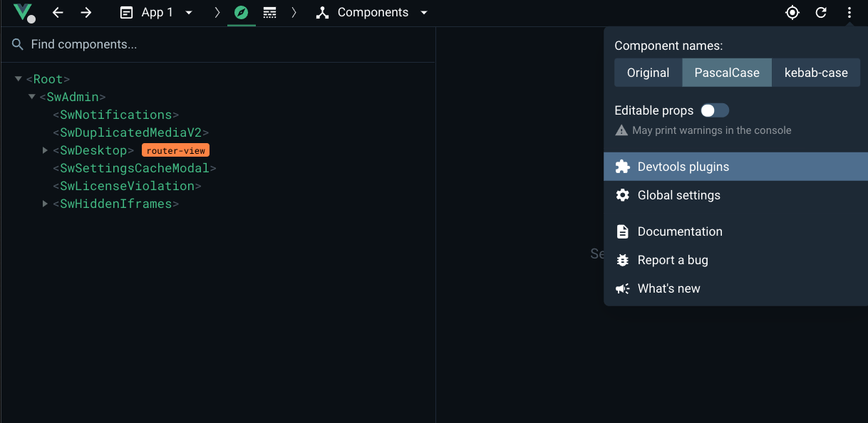The image size is (868, 423).
Task: Open the Components inspector dropdown
Action: [424, 12]
